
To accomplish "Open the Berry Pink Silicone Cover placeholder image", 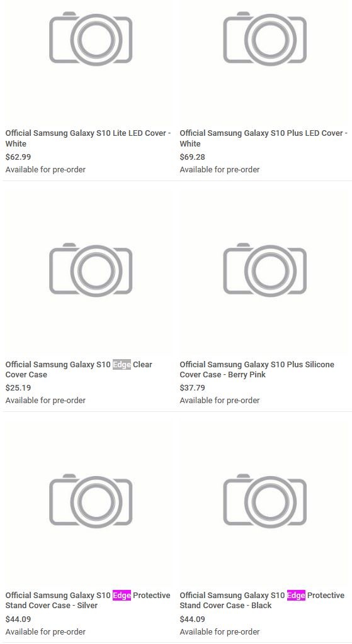I will point(265,270).
